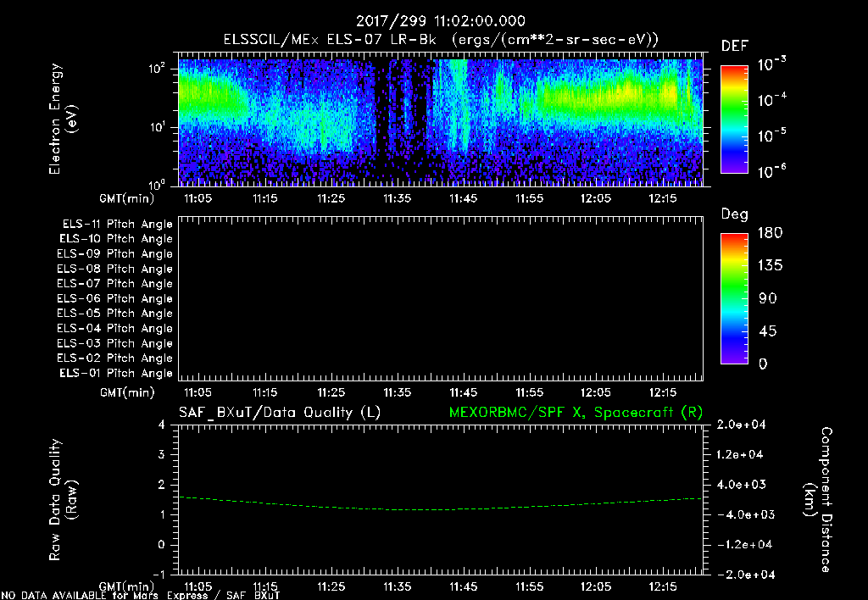Select the ELS-09 Pitch Angle row label
Screen dimensions: 868x600
click(115, 254)
